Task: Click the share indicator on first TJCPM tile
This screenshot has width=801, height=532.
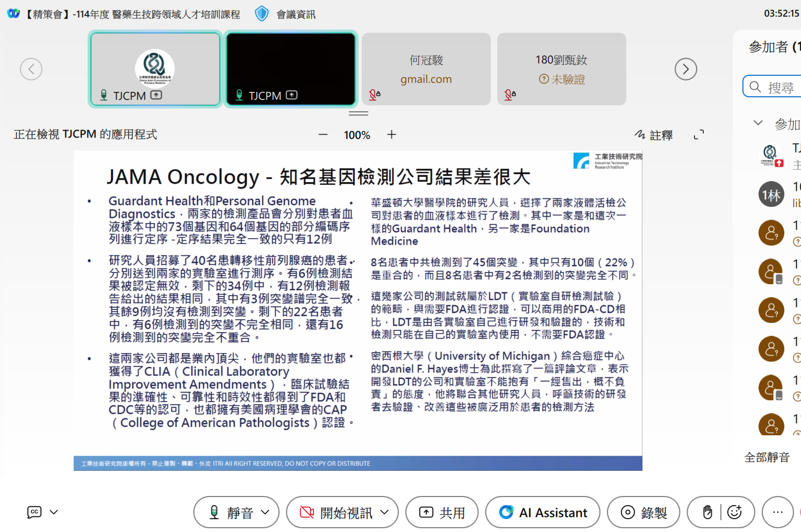Action: pyautogui.click(x=156, y=95)
